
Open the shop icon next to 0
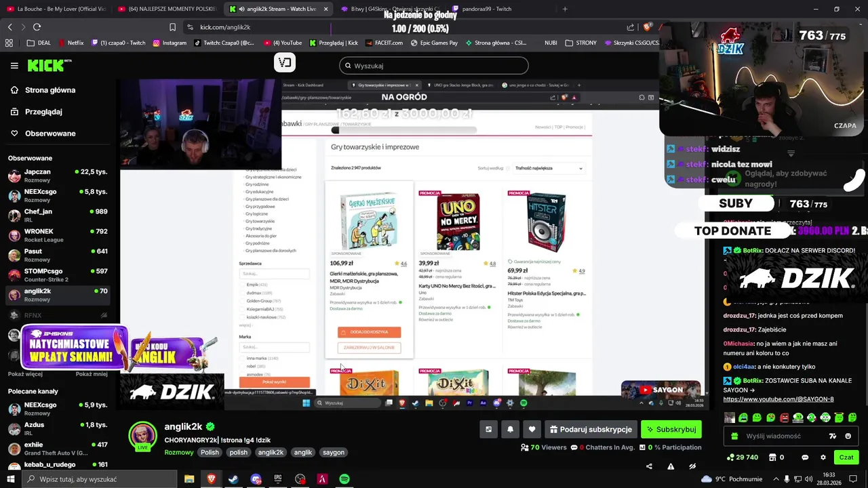point(771,457)
